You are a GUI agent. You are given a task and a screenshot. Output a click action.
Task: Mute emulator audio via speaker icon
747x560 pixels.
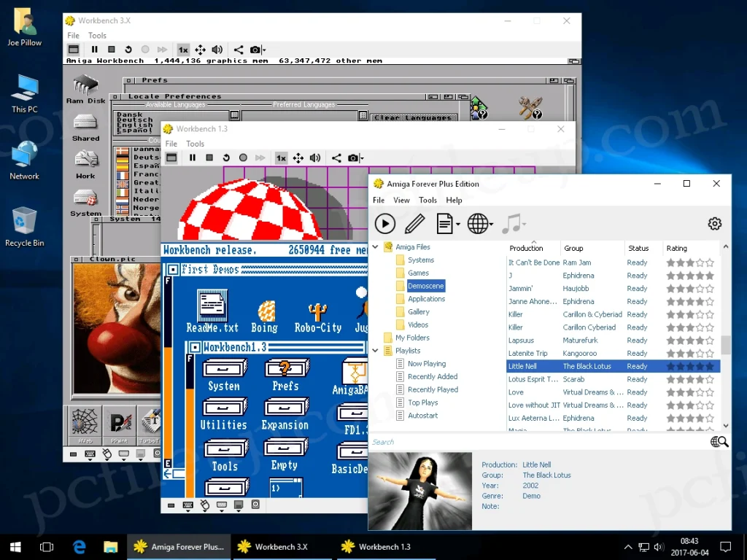tap(215, 50)
